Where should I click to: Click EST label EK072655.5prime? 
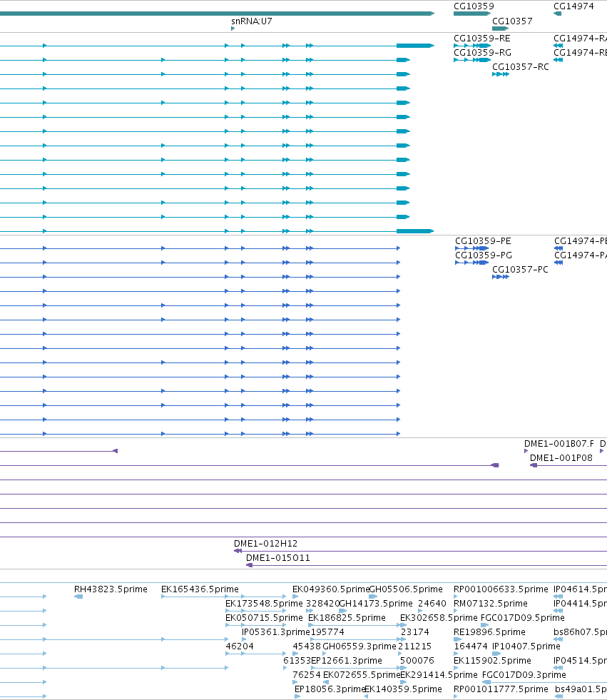pos(362,675)
